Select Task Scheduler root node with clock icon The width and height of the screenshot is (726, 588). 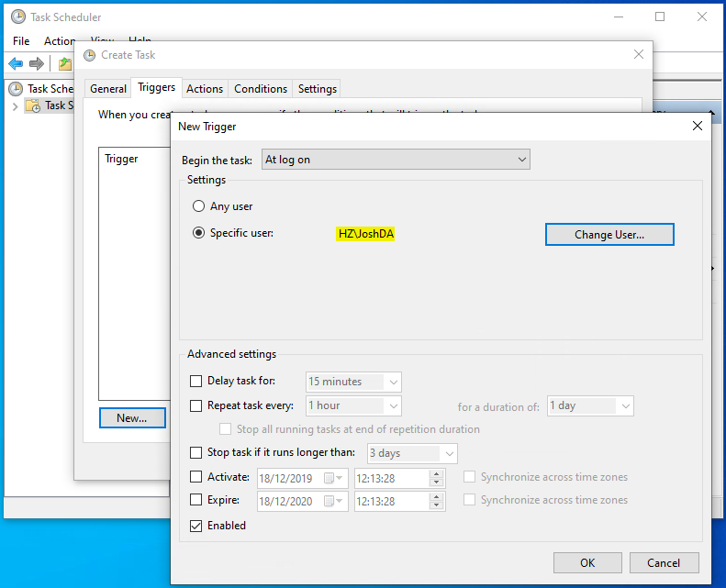(41, 88)
